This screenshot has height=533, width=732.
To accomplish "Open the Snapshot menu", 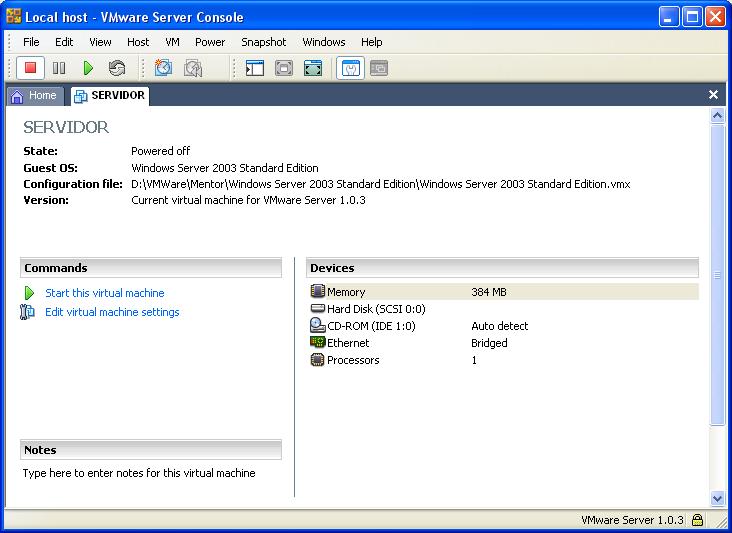I will point(263,42).
